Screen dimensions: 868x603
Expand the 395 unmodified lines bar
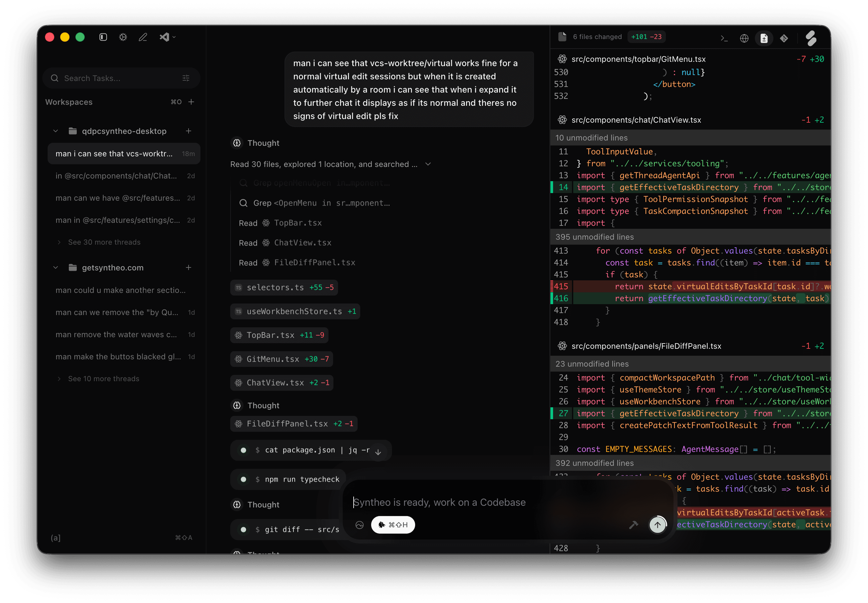pyautogui.click(x=690, y=237)
